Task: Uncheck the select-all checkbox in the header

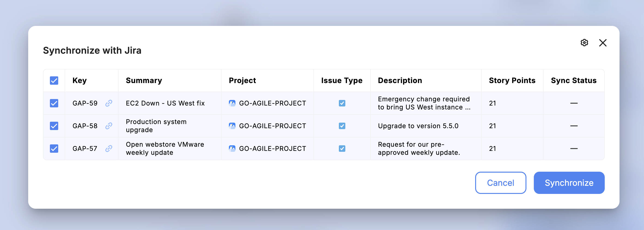Action: pyautogui.click(x=54, y=81)
